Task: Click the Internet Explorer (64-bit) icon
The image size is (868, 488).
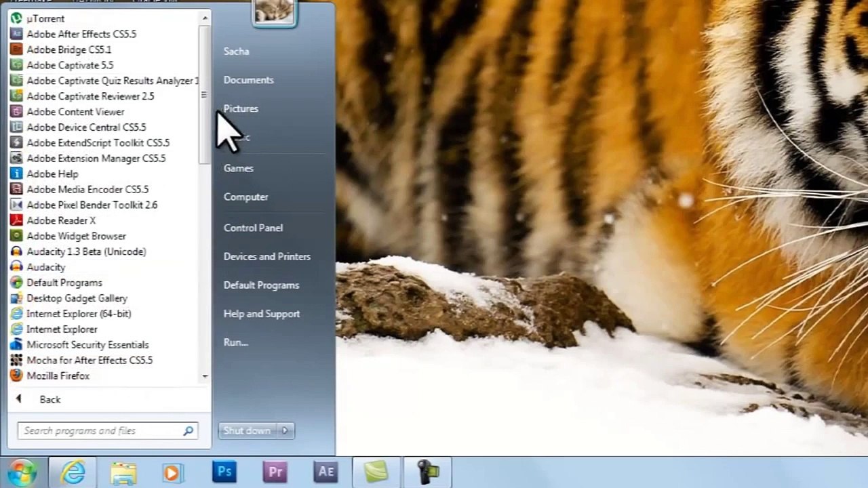Action: (x=16, y=314)
